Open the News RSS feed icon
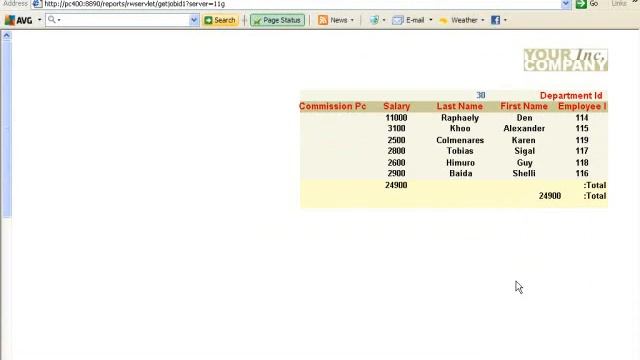 [323, 20]
